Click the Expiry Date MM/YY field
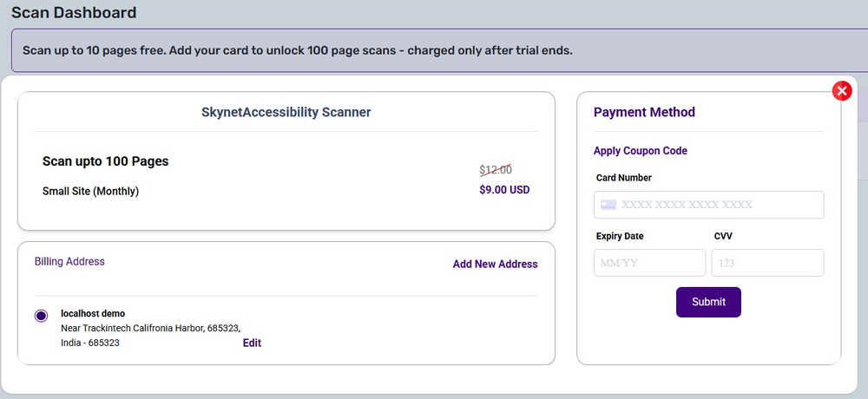 [649, 263]
